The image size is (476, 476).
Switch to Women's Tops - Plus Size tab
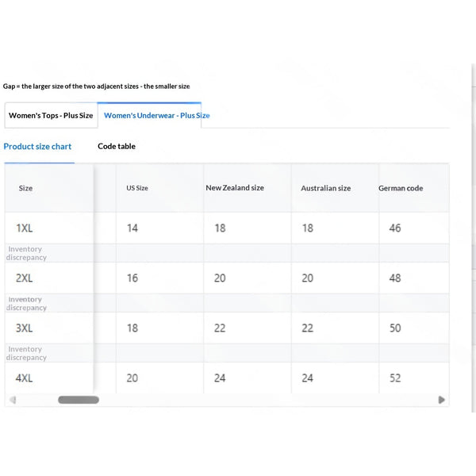[x=51, y=115]
